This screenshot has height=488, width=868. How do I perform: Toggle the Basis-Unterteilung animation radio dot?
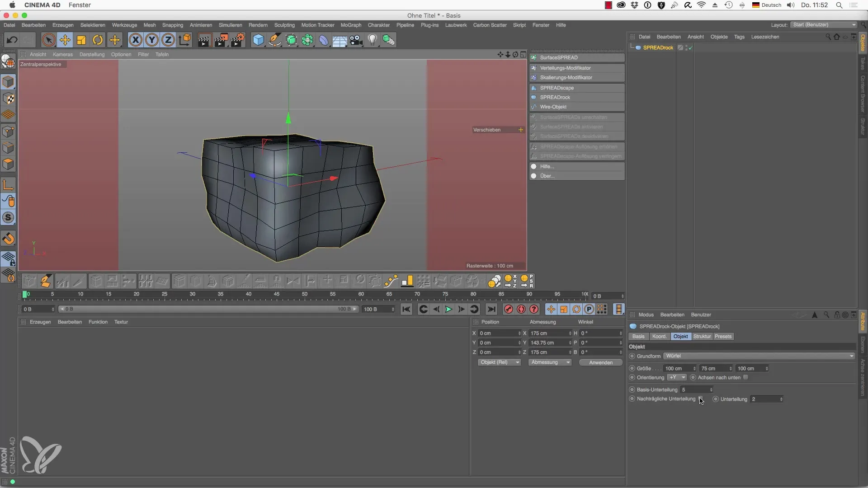632,389
